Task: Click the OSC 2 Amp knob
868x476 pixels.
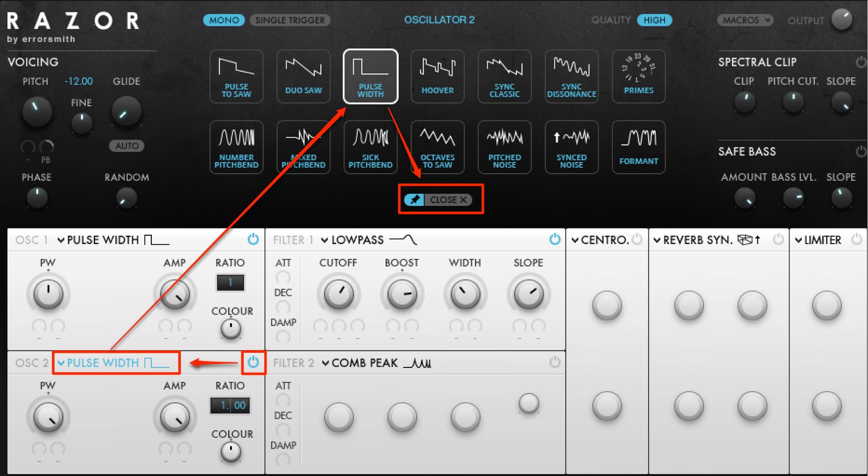Action: pyautogui.click(x=175, y=417)
